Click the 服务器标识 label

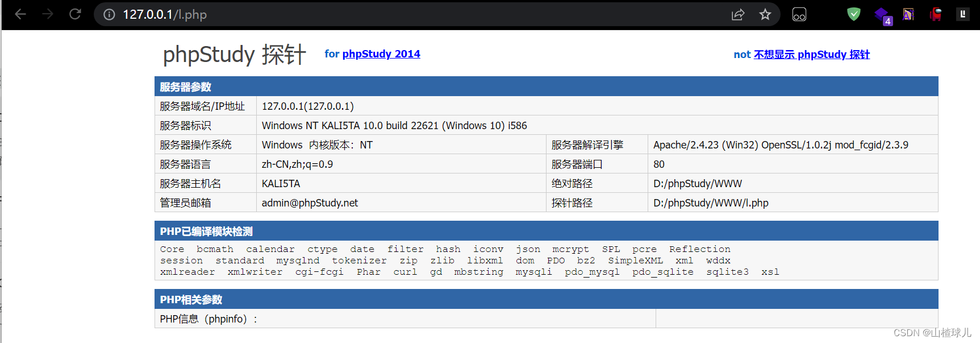point(185,126)
